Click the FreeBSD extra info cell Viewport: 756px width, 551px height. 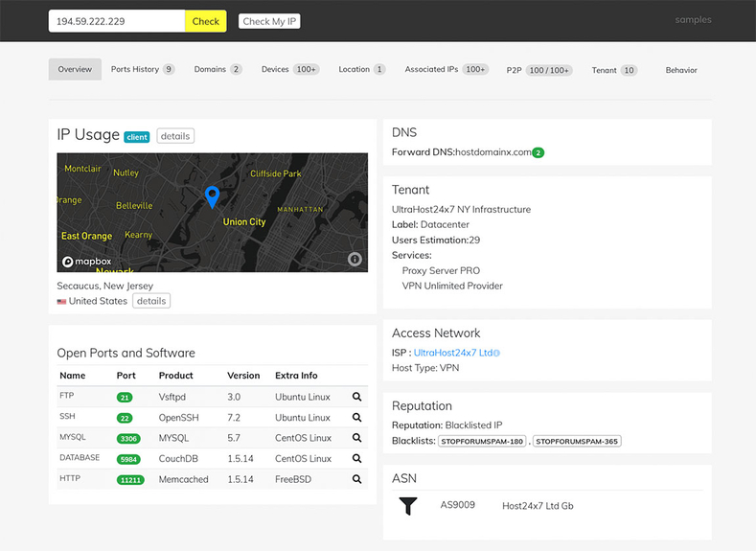293,479
